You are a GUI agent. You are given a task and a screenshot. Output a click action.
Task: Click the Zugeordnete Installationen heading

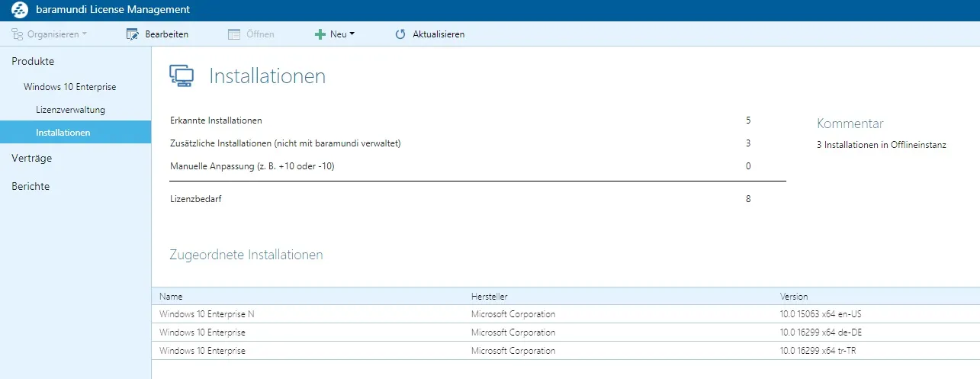click(246, 255)
